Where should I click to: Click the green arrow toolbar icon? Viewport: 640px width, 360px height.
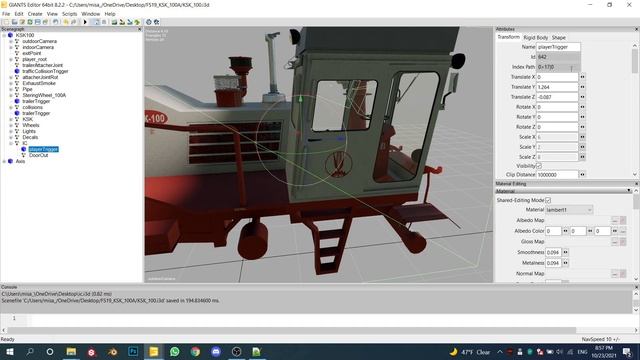click(x=137, y=22)
